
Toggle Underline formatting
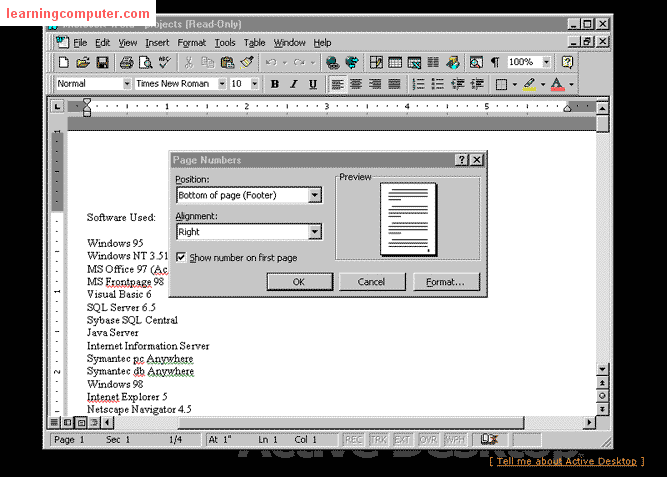click(313, 84)
